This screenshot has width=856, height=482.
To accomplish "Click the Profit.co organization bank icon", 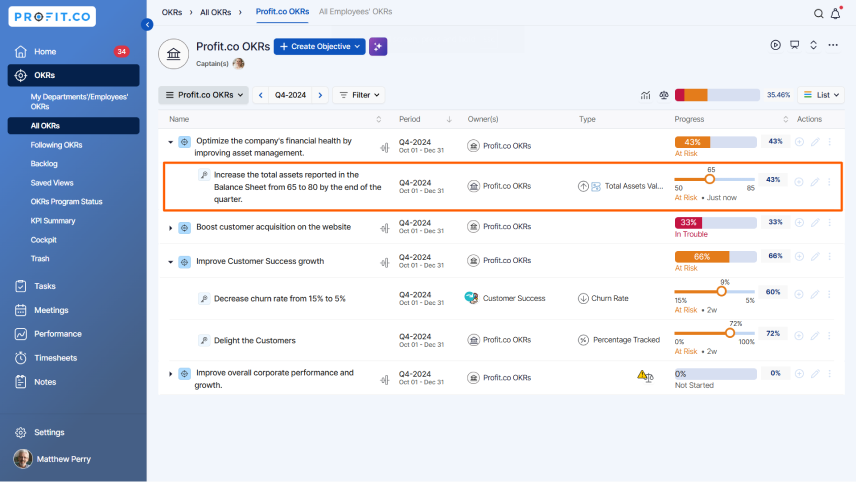I will [x=174, y=53].
